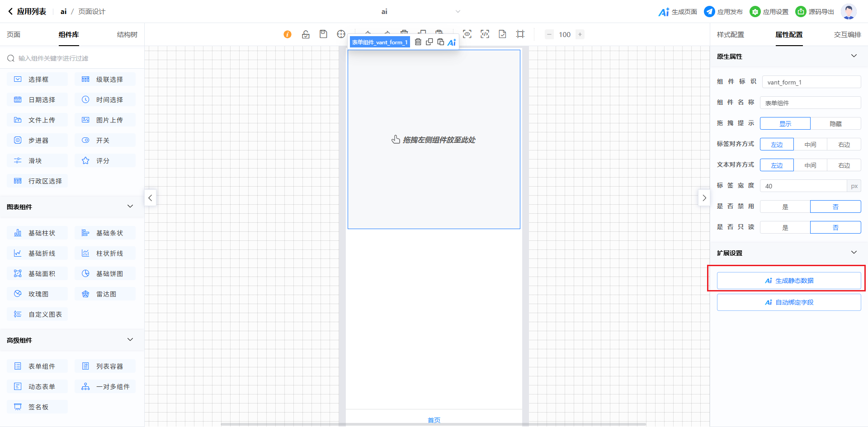Screen dimensions: 868x427
Task: Increase zoom with the plus button
Action: (x=580, y=34)
